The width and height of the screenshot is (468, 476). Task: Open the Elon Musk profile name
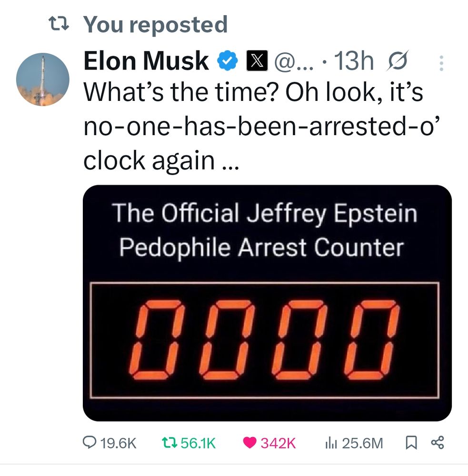click(x=146, y=61)
